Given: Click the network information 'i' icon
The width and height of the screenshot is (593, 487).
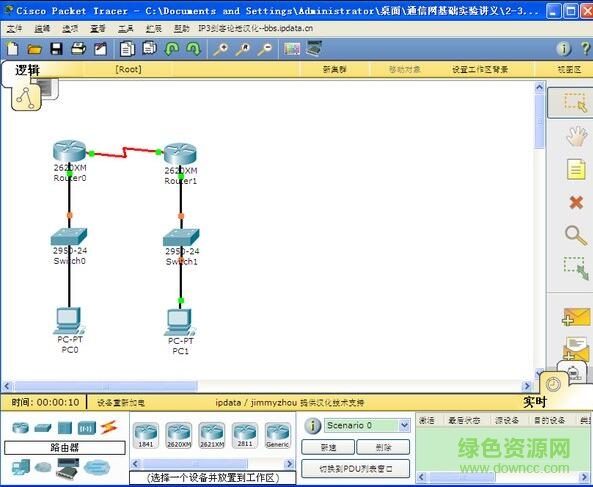Looking at the screenshot, I should pyautogui.click(x=564, y=48).
